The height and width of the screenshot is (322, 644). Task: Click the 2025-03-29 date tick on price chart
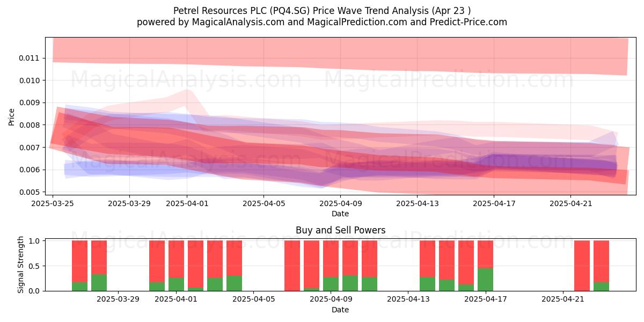129,203
